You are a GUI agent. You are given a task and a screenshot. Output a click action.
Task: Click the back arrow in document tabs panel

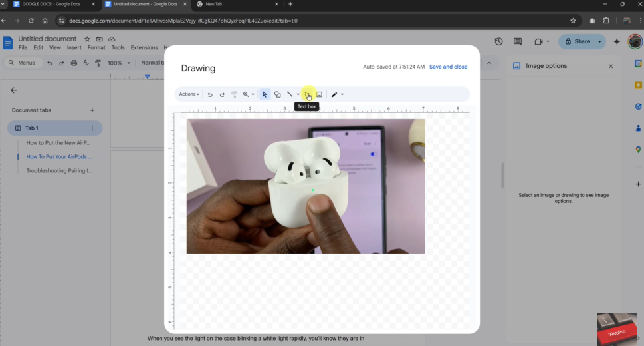tap(14, 90)
